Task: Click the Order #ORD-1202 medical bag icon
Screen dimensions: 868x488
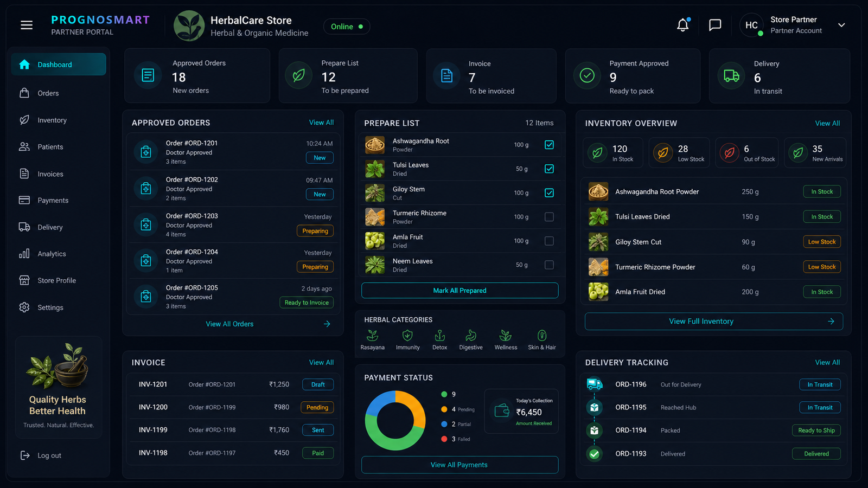Action: [x=146, y=188]
